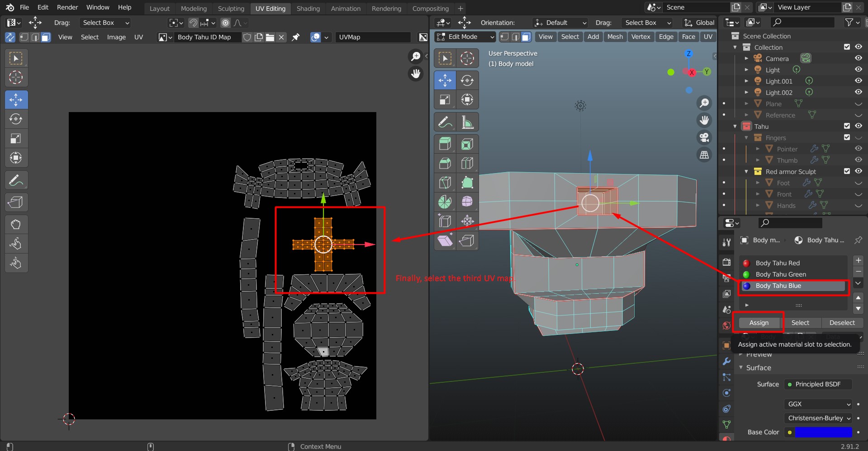Viewport: 868px width, 451px height.
Task: Select the Rotate tool in 3D viewport
Action: (467, 80)
